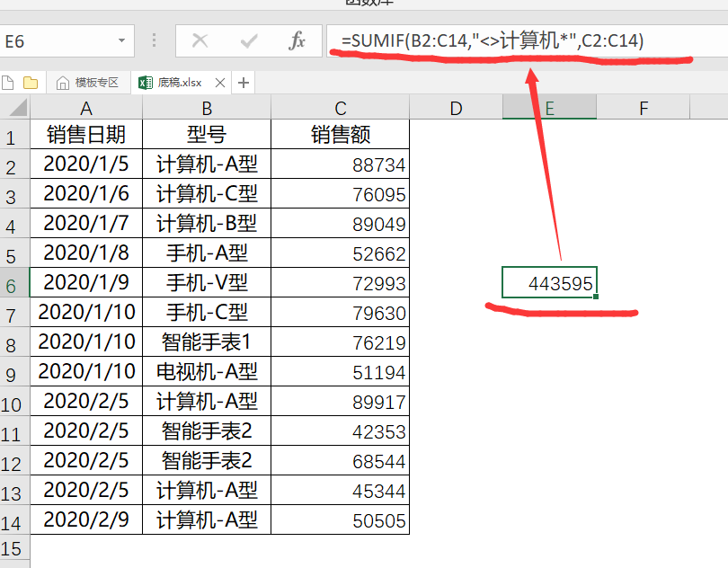Select column B header

click(x=207, y=108)
